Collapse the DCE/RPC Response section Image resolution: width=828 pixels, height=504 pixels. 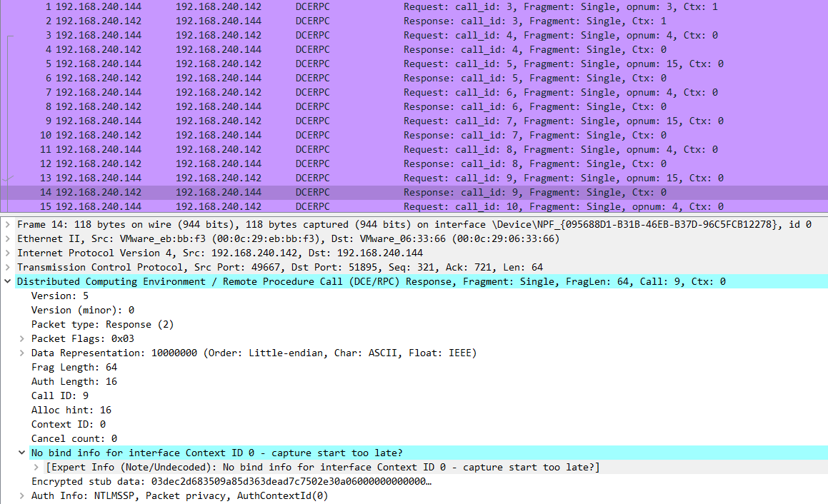(x=8, y=281)
